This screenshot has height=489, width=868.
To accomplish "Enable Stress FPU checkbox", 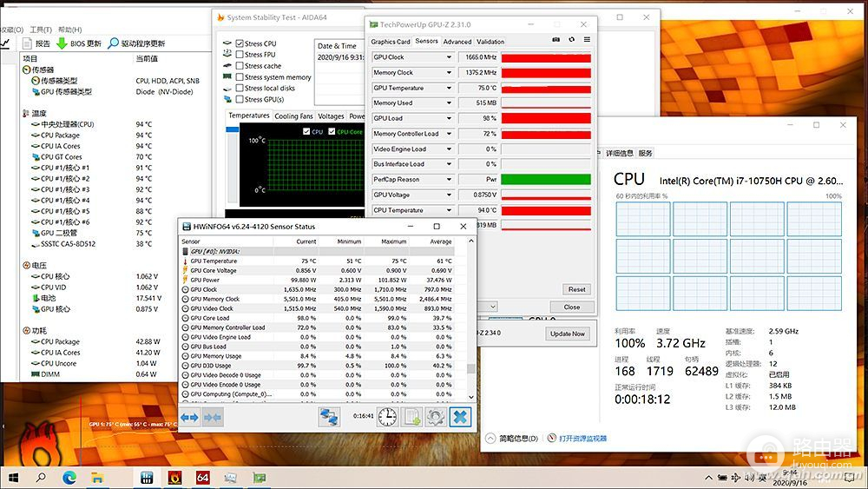I will click(240, 54).
